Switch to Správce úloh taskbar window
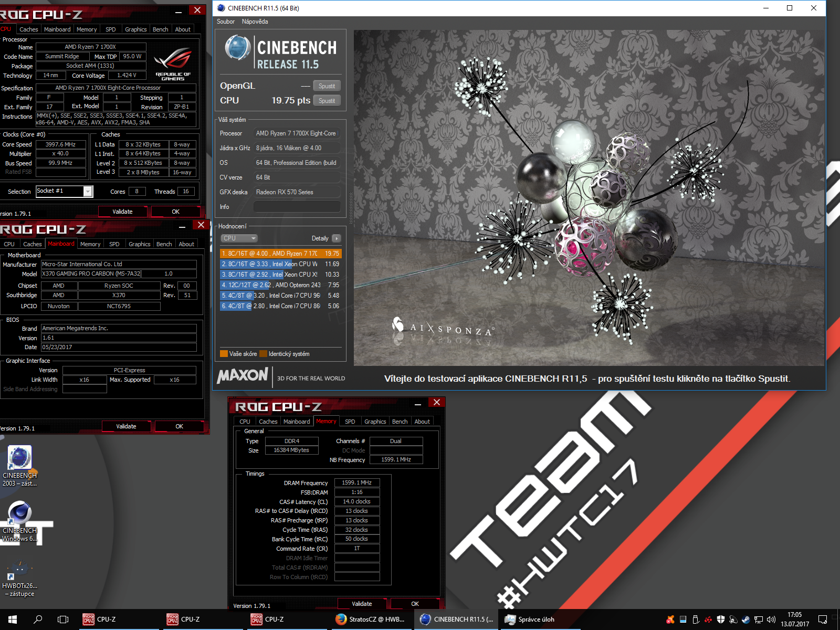The image size is (840, 630). point(541,619)
